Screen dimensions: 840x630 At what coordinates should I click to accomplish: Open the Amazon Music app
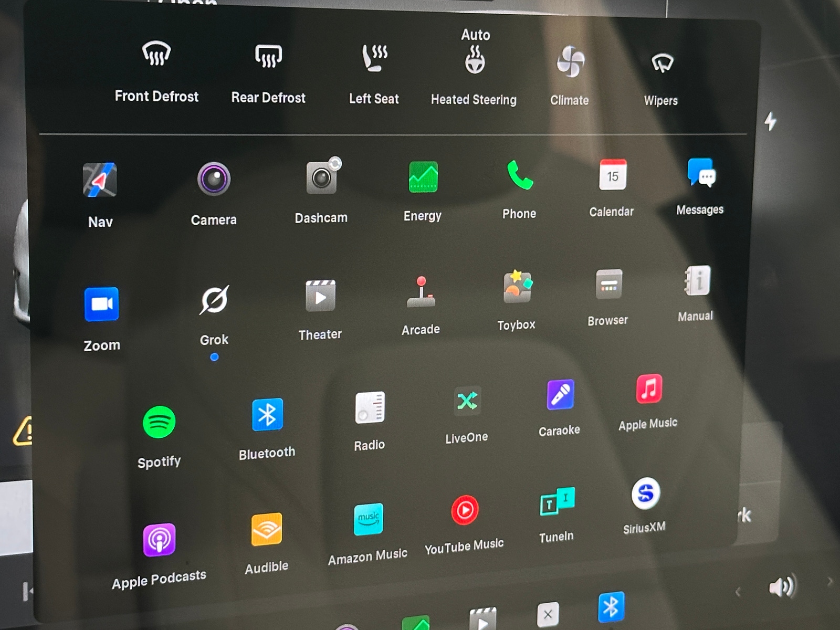pyautogui.click(x=369, y=519)
